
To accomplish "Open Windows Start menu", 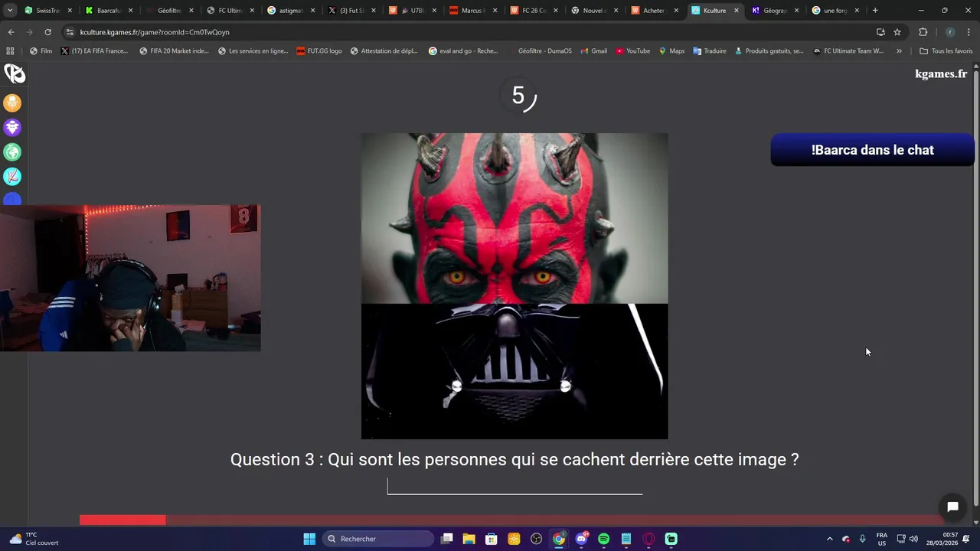I will point(309,539).
